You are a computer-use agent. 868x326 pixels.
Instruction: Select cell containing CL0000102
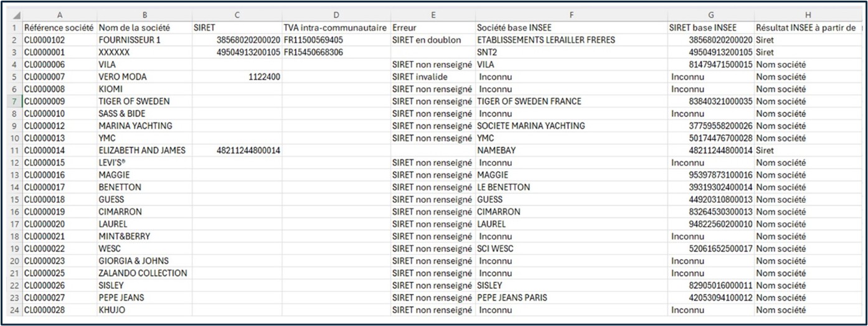pos(59,40)
